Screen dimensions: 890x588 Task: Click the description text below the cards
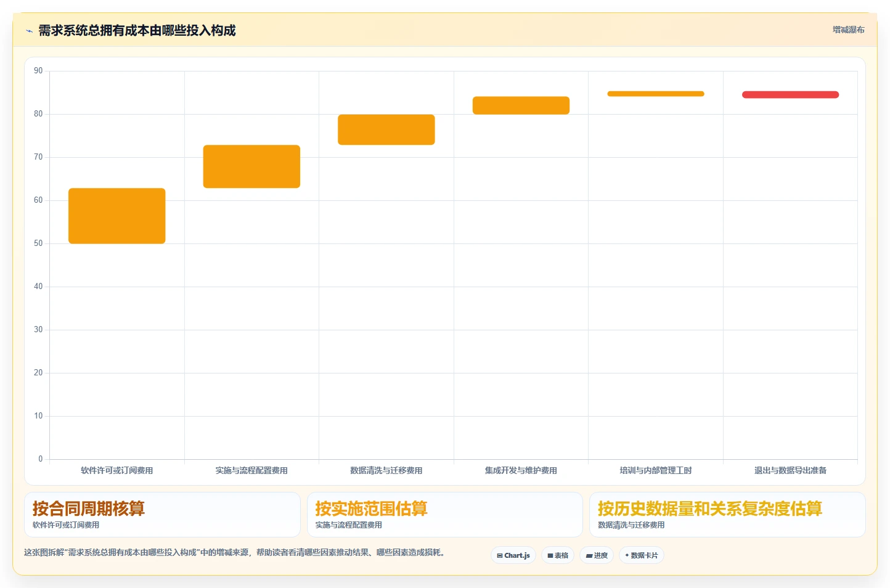(234, 552)
